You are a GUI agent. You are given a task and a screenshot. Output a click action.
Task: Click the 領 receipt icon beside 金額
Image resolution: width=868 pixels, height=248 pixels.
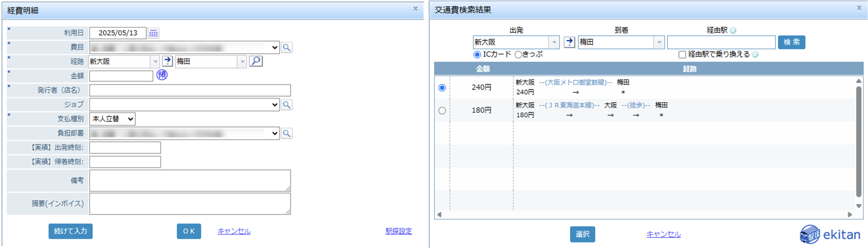pos(162,75)
